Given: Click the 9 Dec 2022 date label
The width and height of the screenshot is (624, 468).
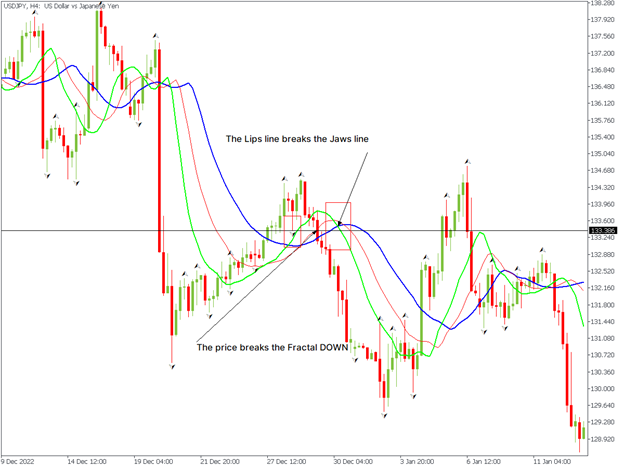Looking at the screenshot, I should point(23,461).
